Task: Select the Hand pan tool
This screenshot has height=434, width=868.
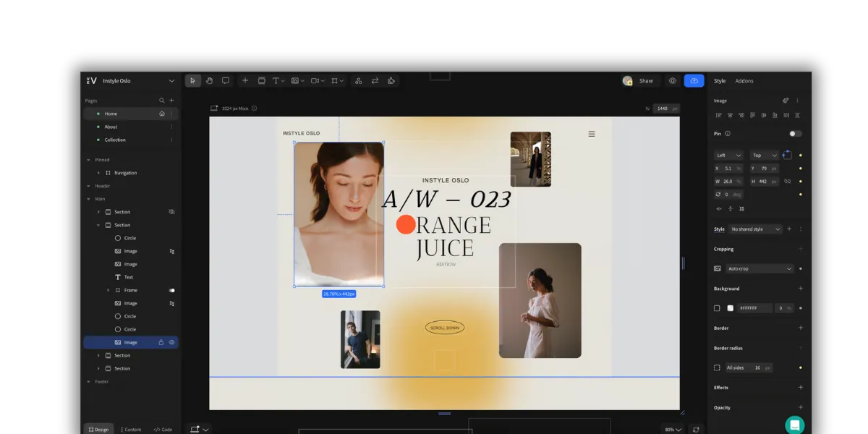Action: [x=209, y=80]
